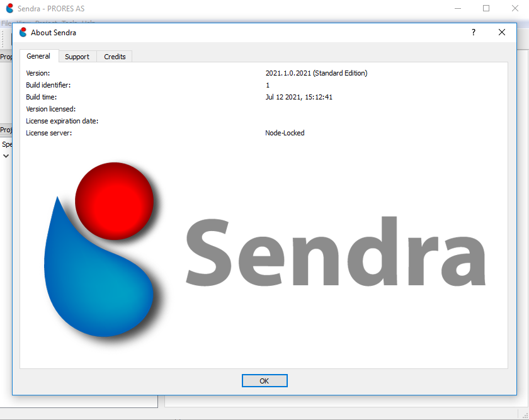Viewport: 529px width, 420px height.
Task: Click the Sendra icon in the About dialog title
Action: pos(23,33)
